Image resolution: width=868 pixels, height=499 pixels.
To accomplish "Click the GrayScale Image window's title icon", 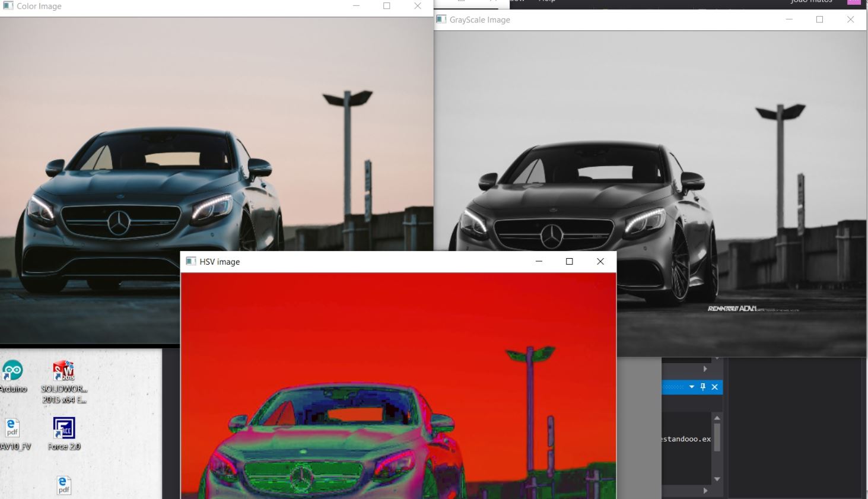I will 441,19.
